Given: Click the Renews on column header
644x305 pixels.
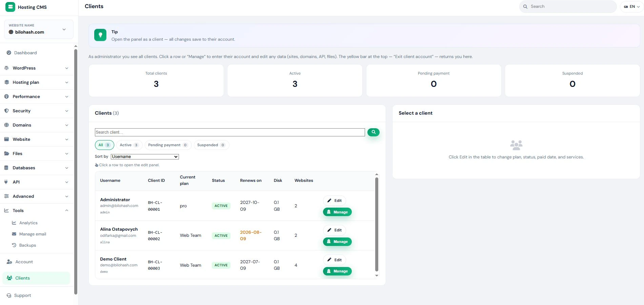Looking at the screenshot, I should 251,180.
